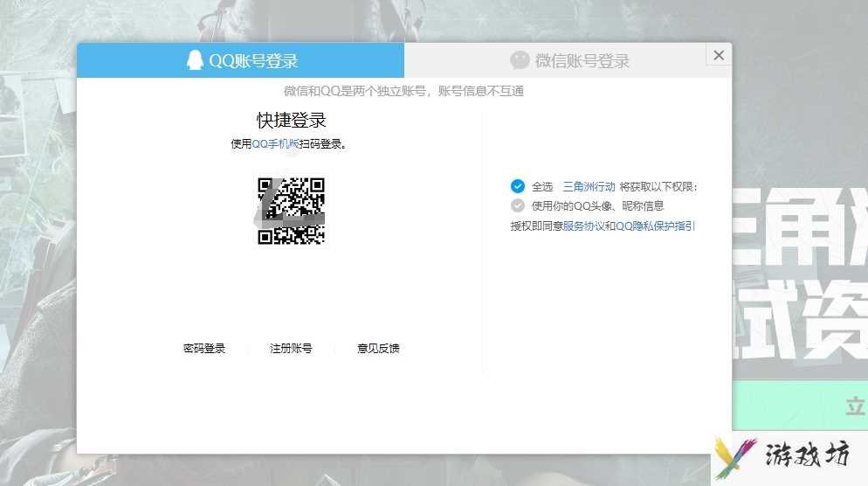Screen dimensions: 868x486
Task: Click the QQ penguin icon
Action: [x=195, y=59]
